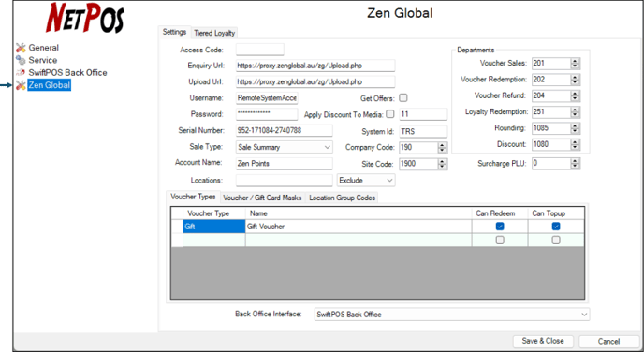Switch to the Settings tab
The width and height of the screenshot is (644, 352).
pos(174,32)
